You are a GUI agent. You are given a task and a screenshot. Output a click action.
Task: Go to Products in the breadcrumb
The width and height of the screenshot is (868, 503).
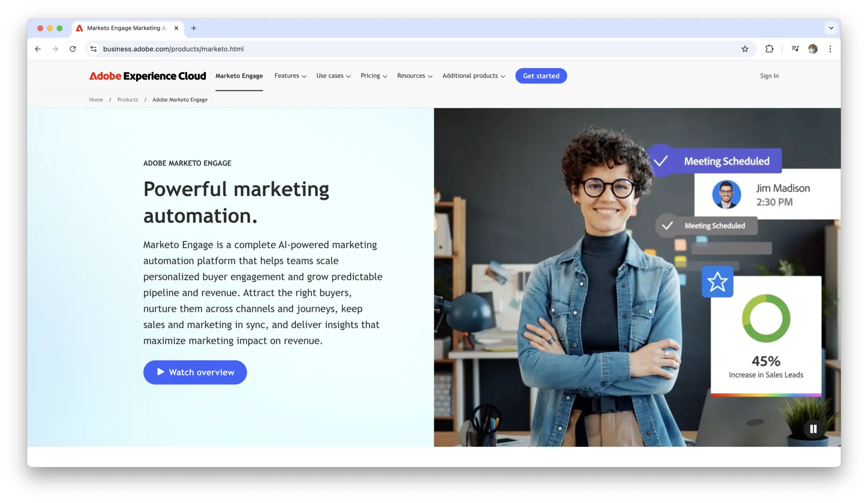coord(128,100)
